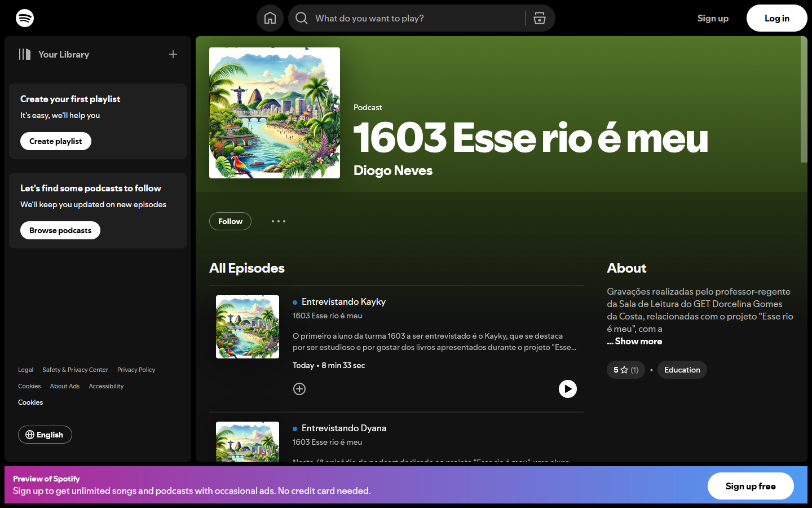Open Privacy Policy link
The height and width of the screenshot is (508, 812).
tap(136, 370)
